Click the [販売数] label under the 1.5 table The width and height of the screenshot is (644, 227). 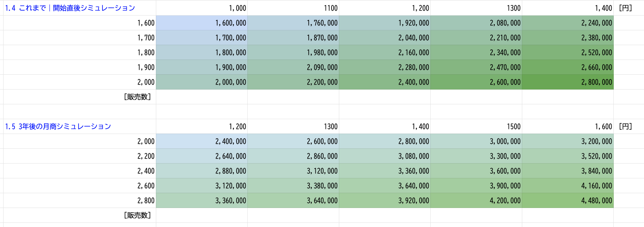point(138,215)
